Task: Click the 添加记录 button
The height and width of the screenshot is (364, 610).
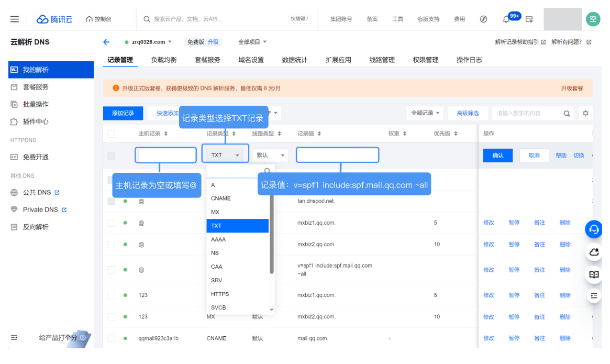Action: click(123, 113)
